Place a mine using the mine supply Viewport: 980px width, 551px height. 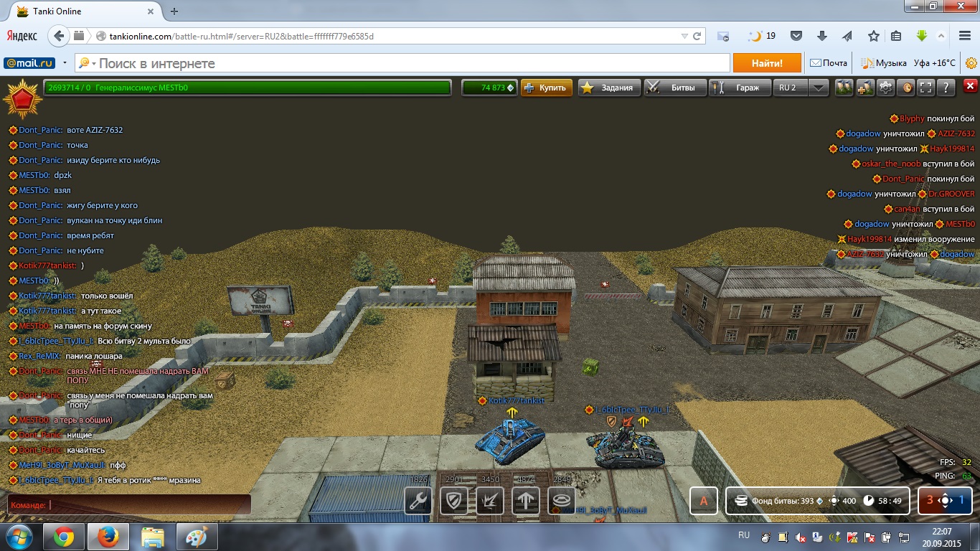pos(562,501)
